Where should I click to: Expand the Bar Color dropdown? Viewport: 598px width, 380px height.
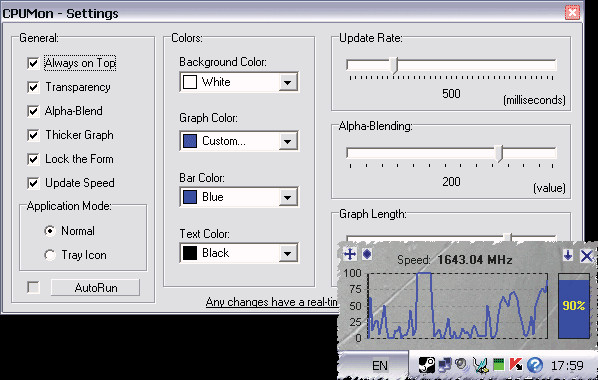[x=288, y=197]
